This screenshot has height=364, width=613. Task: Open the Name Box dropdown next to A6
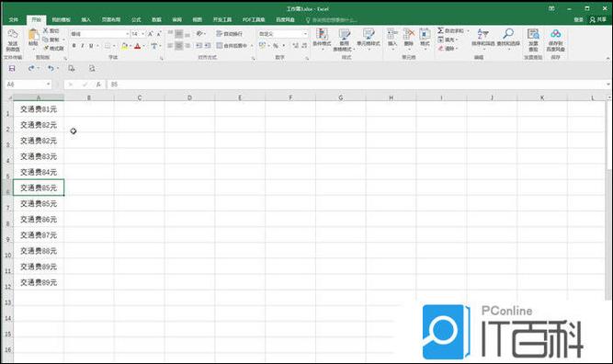(x=48, y=84)
